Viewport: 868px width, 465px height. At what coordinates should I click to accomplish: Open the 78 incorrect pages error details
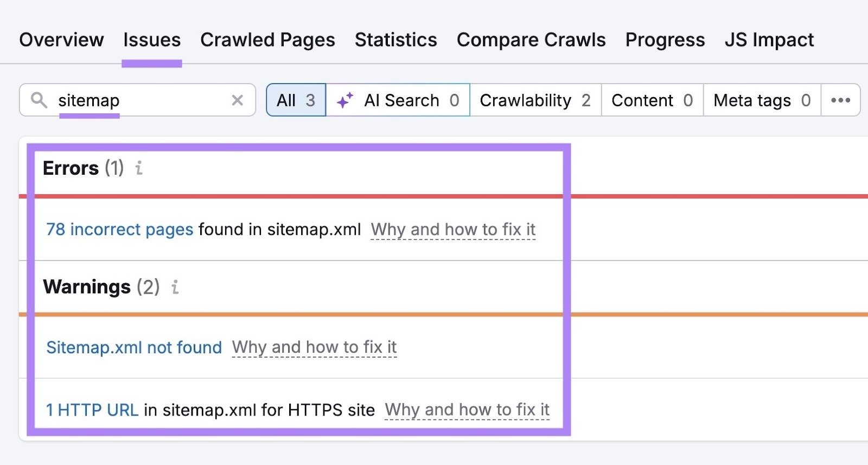119,230
